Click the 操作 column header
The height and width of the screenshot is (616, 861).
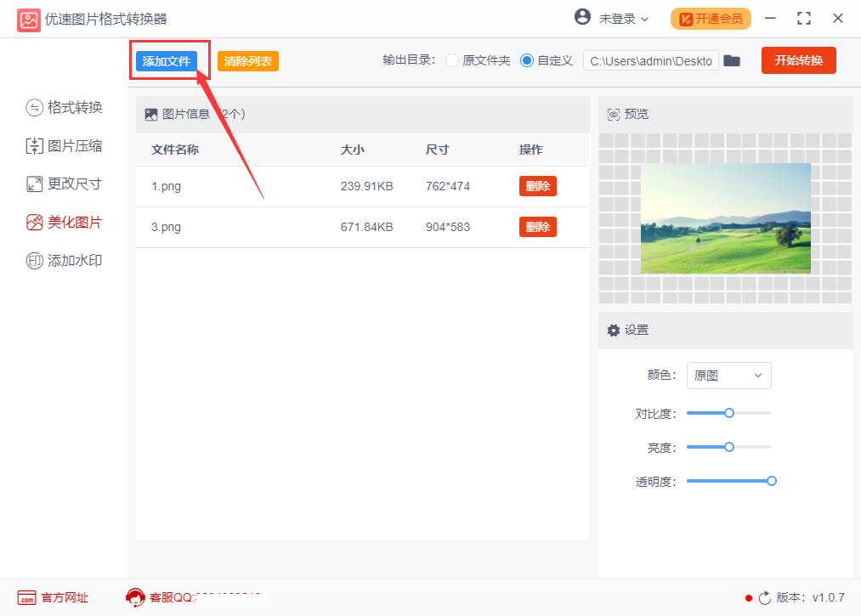pyautogui.click(x=531, y=150)
